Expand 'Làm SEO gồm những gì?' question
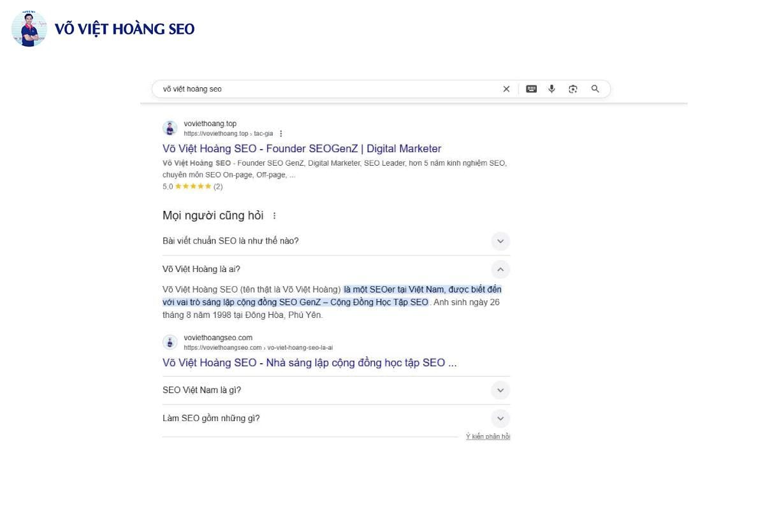This screenshot has width=765, height=532. pyautogui.click(x=500, y=419)
